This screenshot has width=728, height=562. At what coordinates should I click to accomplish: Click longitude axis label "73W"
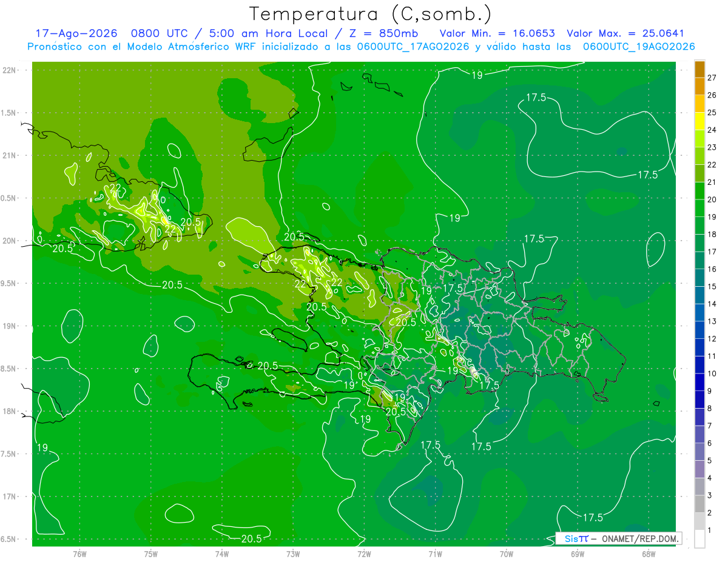(x=293, y=554)
